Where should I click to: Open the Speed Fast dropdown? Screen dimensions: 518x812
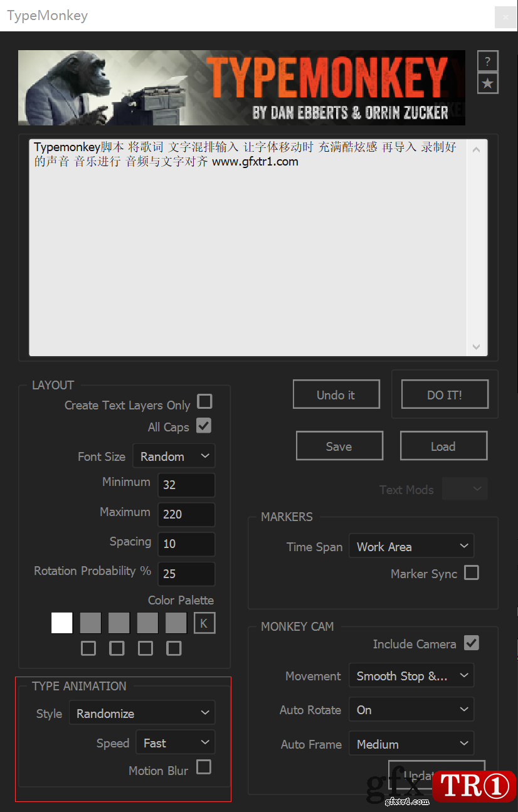tap(176, 742)
